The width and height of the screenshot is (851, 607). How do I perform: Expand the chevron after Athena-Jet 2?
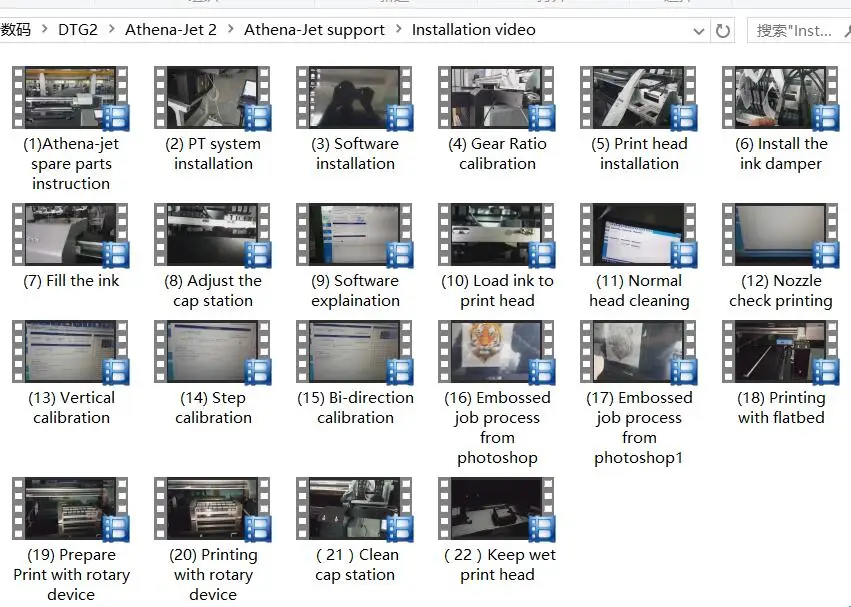coord(231,29)
